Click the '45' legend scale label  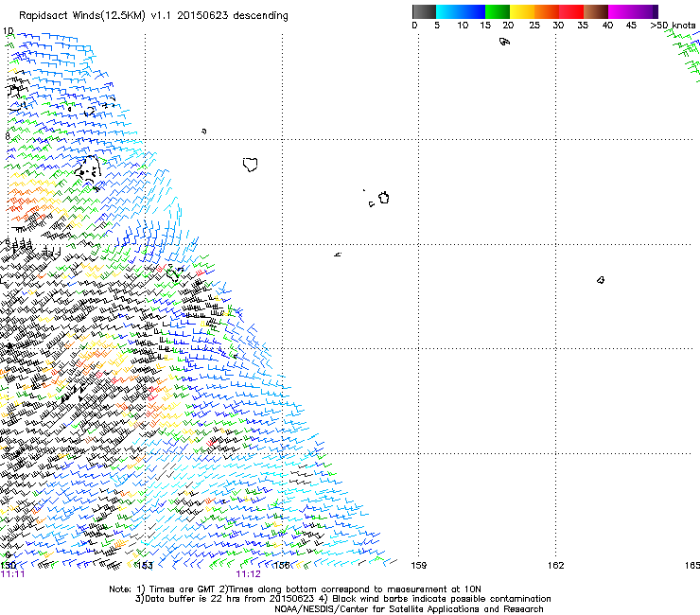631,26
